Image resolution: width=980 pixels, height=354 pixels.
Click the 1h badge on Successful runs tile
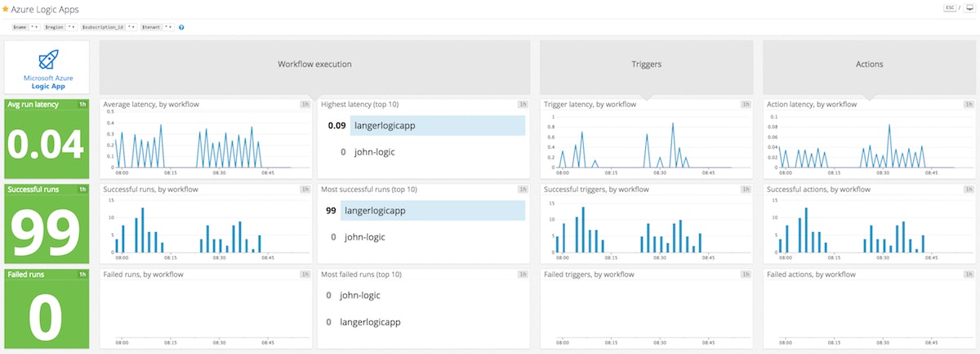tap(82, 189)
